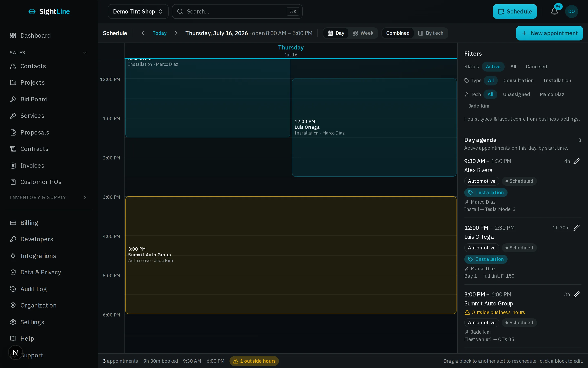
Task: Filter by tech Jade Kim
Action: [x=479, y=106]
